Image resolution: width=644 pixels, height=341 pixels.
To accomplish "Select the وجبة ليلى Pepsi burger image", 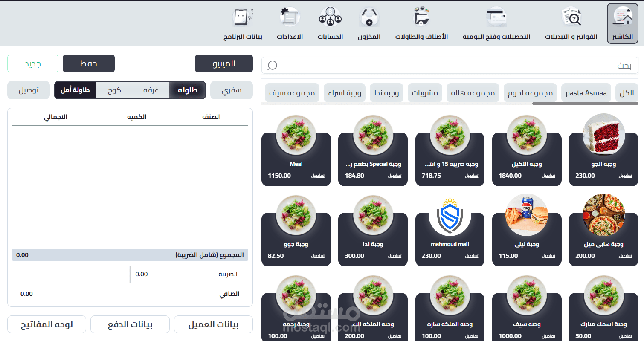I will click(x=527, y=215).
